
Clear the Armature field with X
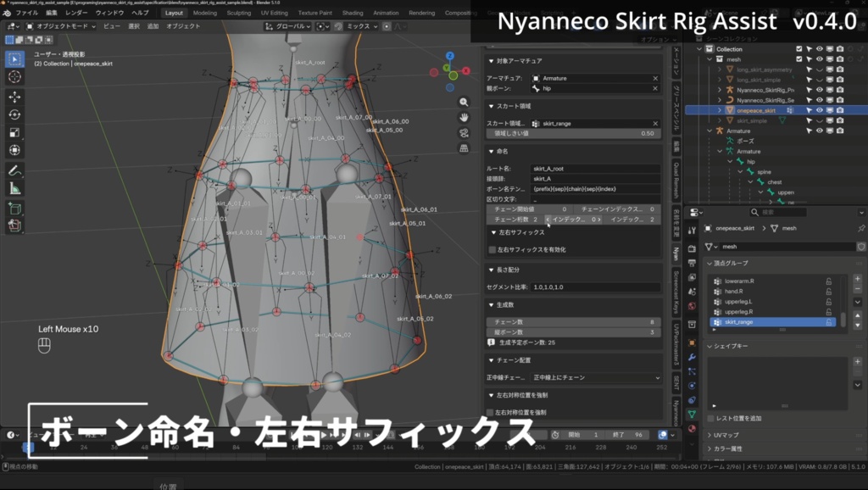pos(655,79)
